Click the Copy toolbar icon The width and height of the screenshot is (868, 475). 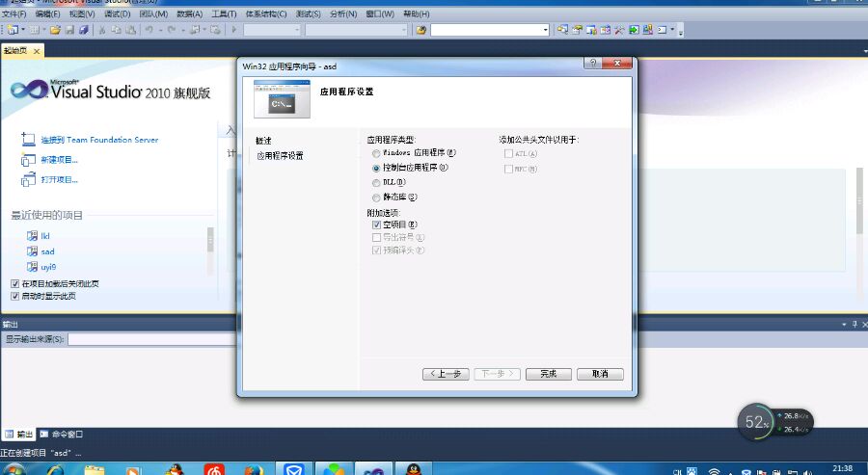pos(117,30)
